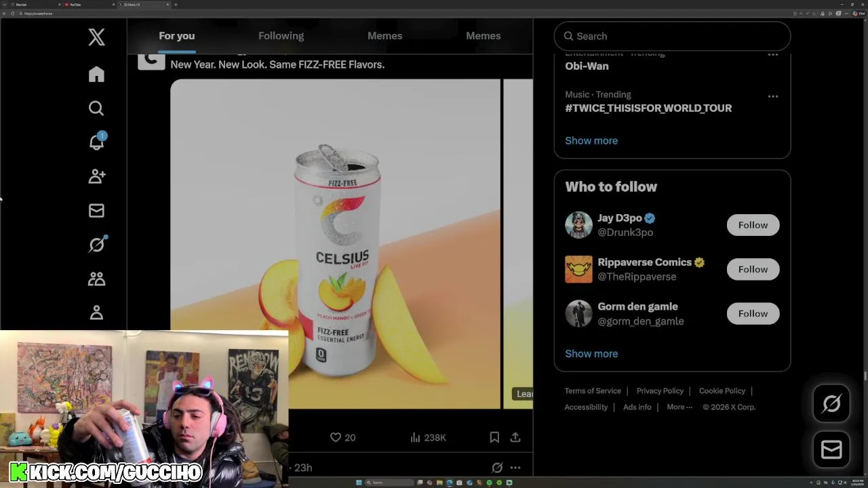
Task: Open the taskbar clock and date
Action: (x=857, y=483)
